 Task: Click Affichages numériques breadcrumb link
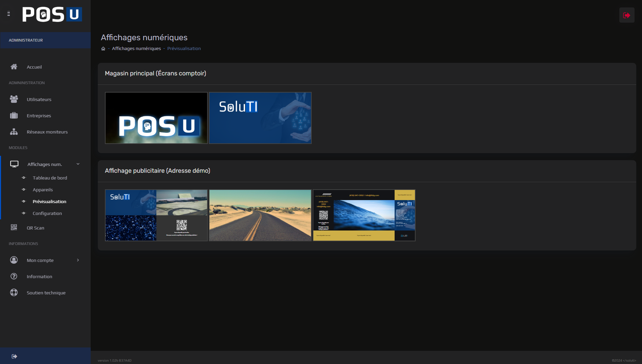pos(136,49)
